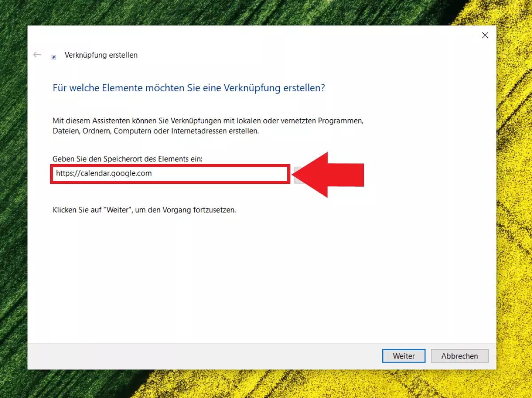Click the text 'Klicken Sie auf "Weiter"'

point(92,210)
